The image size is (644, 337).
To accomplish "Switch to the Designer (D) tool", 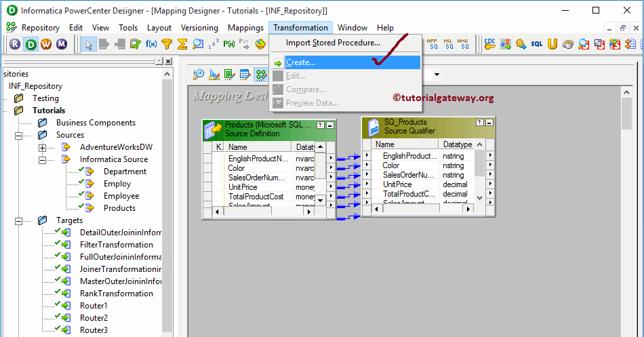I will click(31, 44).
